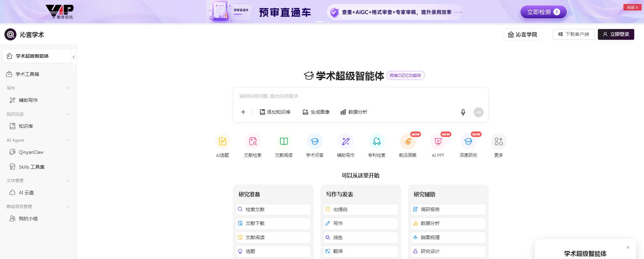
Task: Click the 我有记忆功能啦 badge
Action: coord(405,76)
